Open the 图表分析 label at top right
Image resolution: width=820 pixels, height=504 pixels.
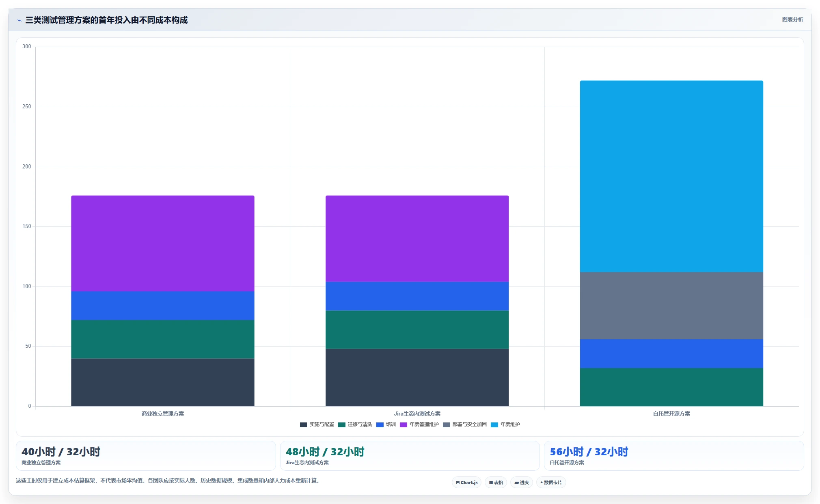tap(792, 19)
